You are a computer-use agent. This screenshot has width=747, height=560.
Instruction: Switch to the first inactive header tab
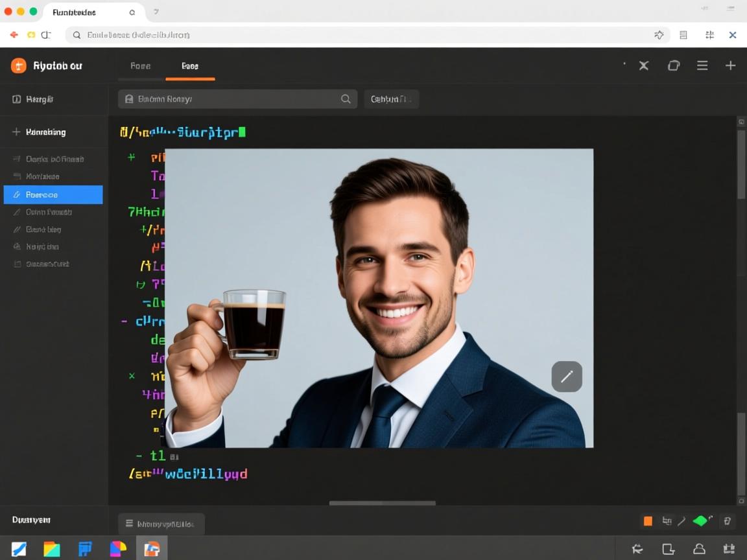[140, 65]
